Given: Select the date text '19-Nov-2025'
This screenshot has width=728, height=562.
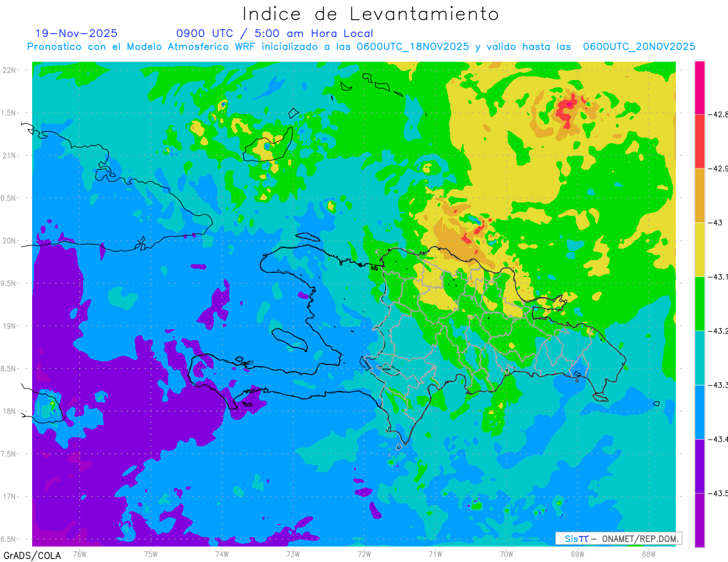Looking at the screenshot, I should click(76, 33).
